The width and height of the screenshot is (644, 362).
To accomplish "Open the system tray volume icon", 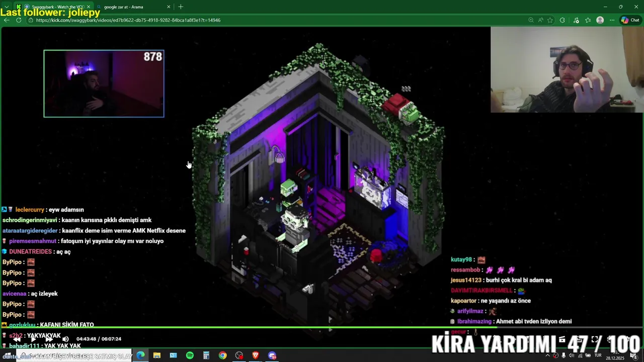I will pos(571,355).
